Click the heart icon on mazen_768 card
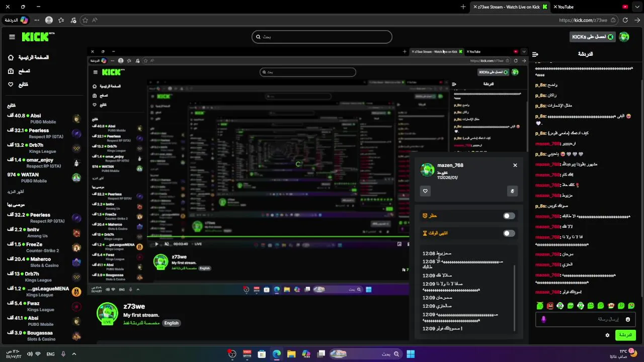 425,191
